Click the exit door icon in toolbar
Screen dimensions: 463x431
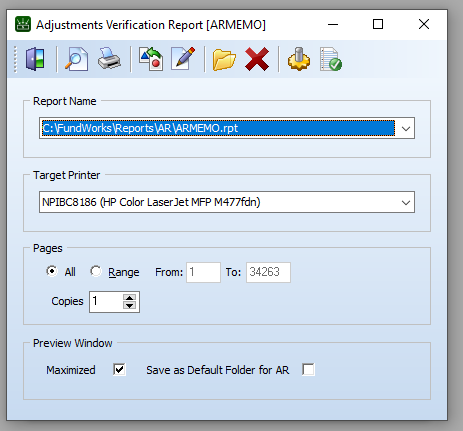pyautogui.click(x=35, y=59)
